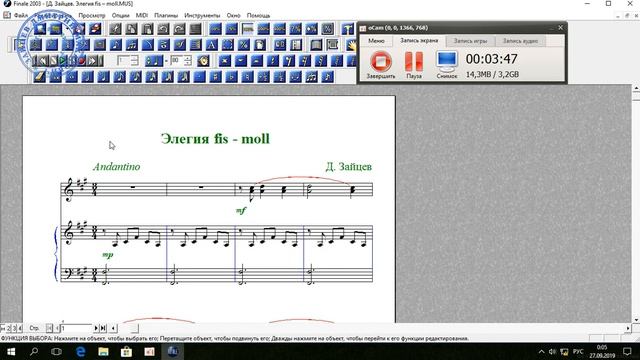Click the metronome click settings icon

coord(203,61)
